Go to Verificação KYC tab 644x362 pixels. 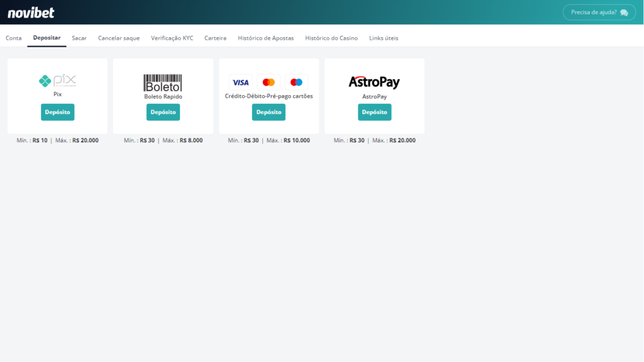tap(172, 38)
